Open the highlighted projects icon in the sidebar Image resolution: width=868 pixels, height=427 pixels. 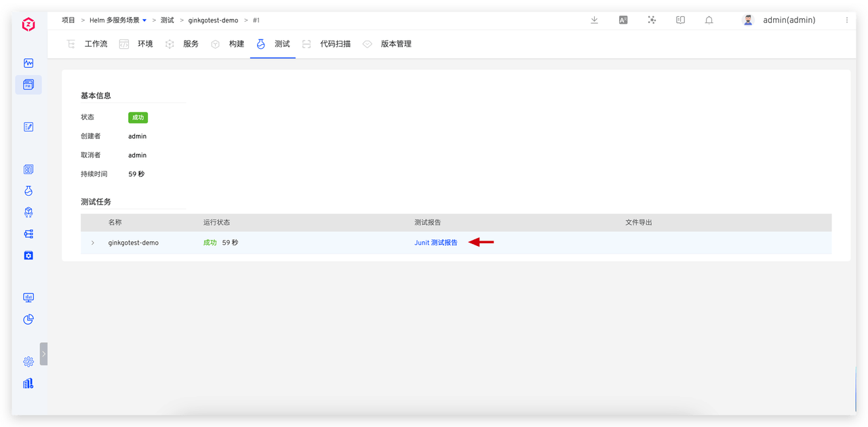tap(28, 85)
